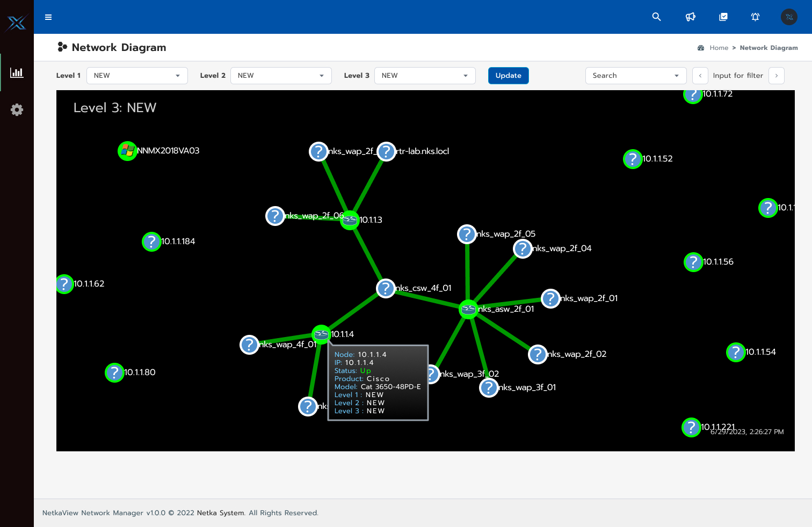Select the statistics chart icon in sidebar
The height and width of the screenshot is (527, 812).
[17, 72]
